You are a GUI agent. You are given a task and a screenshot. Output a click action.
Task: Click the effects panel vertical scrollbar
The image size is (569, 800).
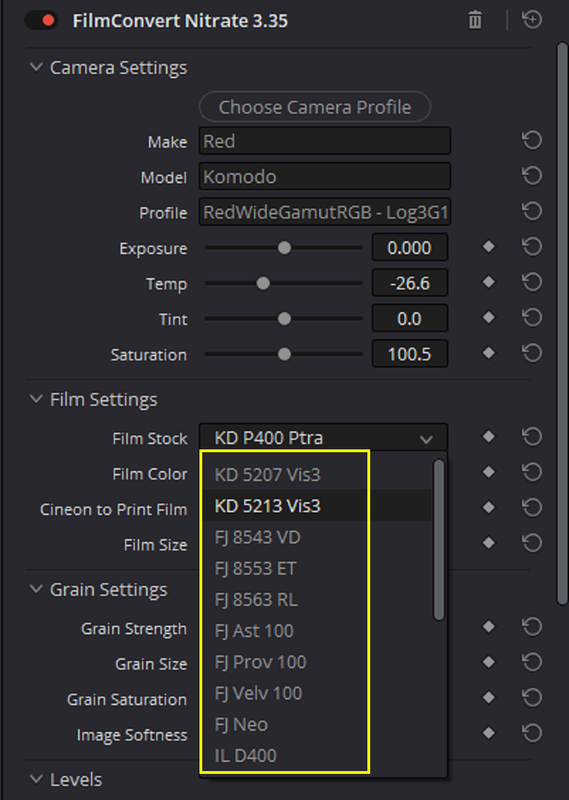(x=562, y=324)
